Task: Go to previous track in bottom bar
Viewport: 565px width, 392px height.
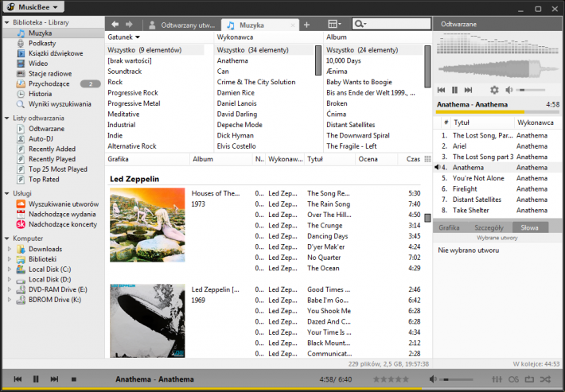Action: point(18,379)
